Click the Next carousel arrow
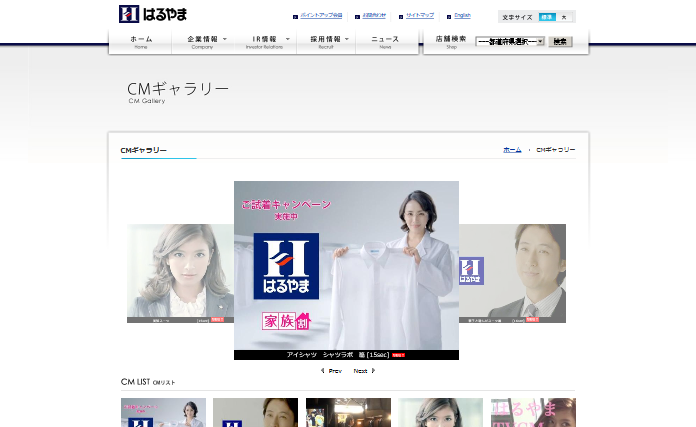696x427 pixels. tap(364, 371)
